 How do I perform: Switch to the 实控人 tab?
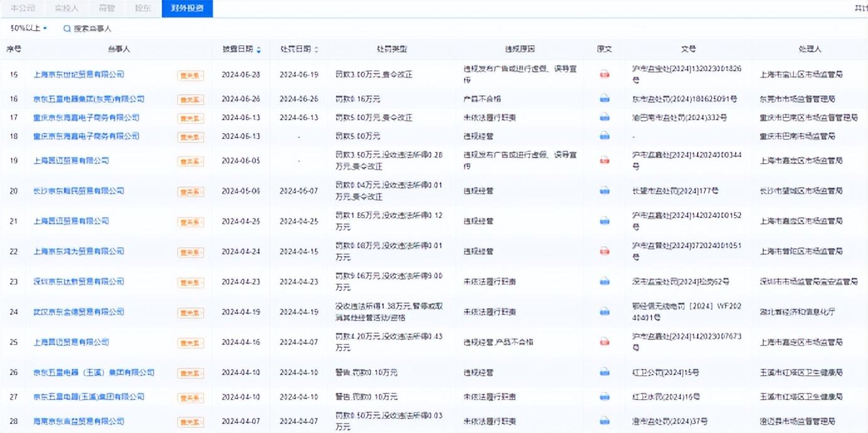coord(66,8)
